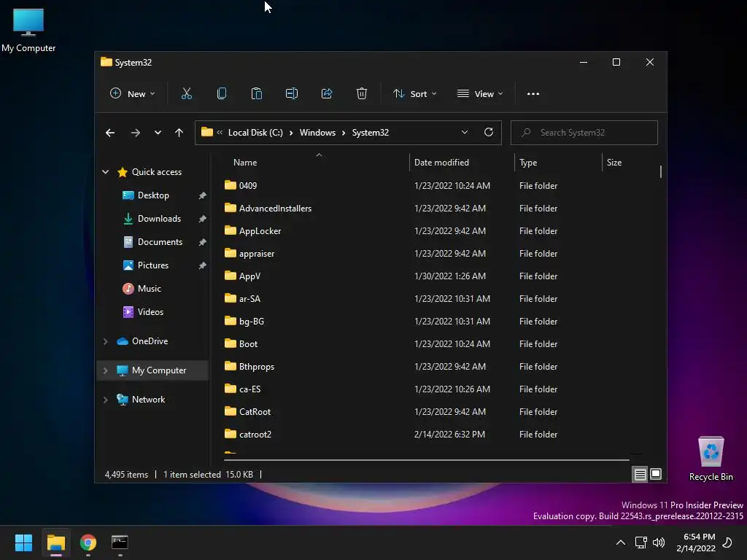
Task: Click the Copy icon in toolbar
Action: click(222, 94)
